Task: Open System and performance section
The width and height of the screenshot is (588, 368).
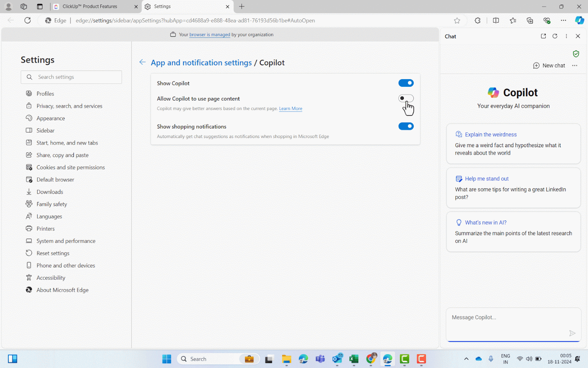Action: pyautogui.click(x=66, y=241)
